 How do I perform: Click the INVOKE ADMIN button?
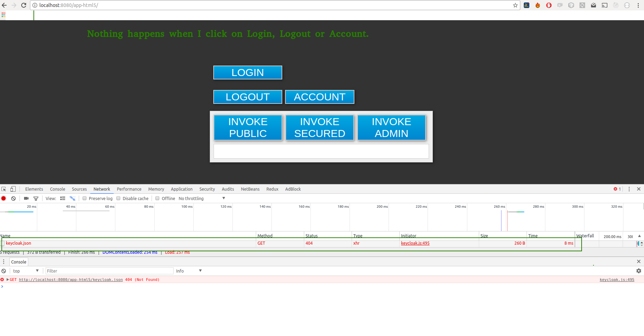391,128
